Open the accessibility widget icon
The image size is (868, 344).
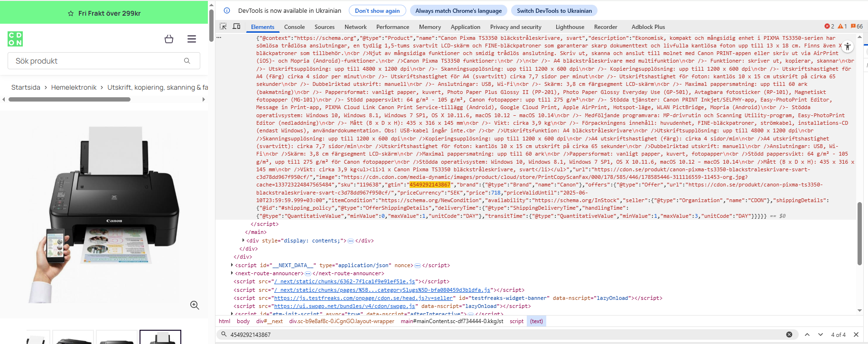coord(848,46)
